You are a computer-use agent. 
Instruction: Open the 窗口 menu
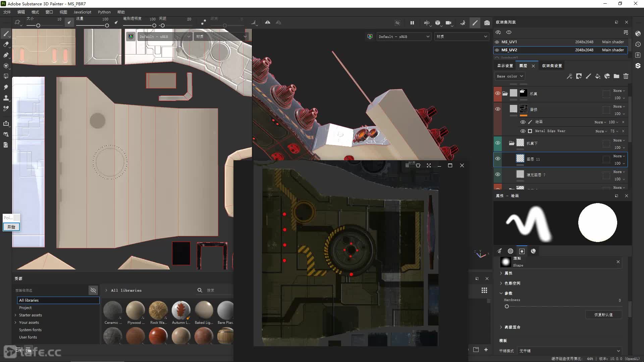[x=49, y=12]
